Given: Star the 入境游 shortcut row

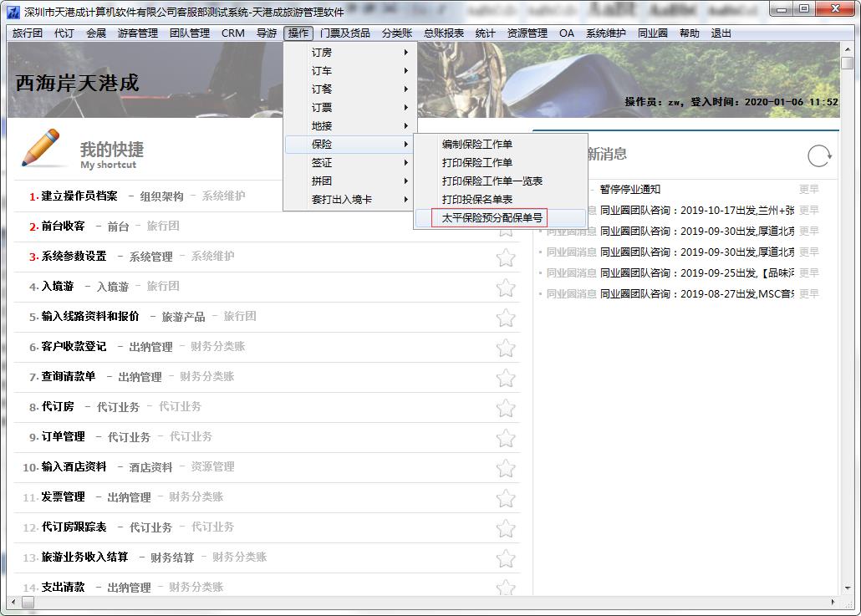Looking at the screenshot, I should 506,288.
